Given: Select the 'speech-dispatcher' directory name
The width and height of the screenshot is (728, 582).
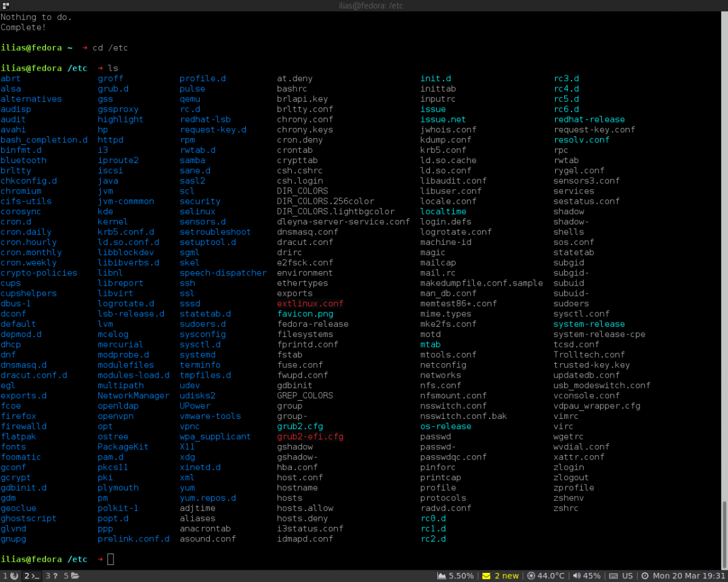Looking at the screenshot, I should point(223,273).
